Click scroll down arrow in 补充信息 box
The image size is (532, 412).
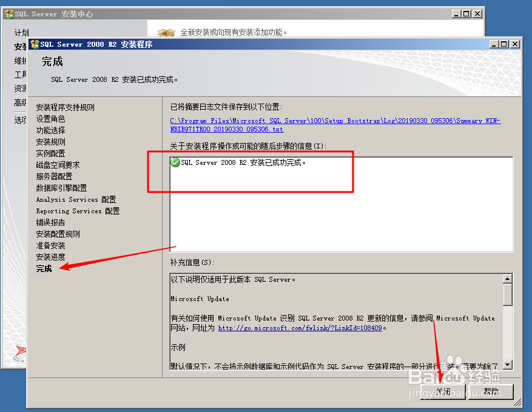coord(508,365)
